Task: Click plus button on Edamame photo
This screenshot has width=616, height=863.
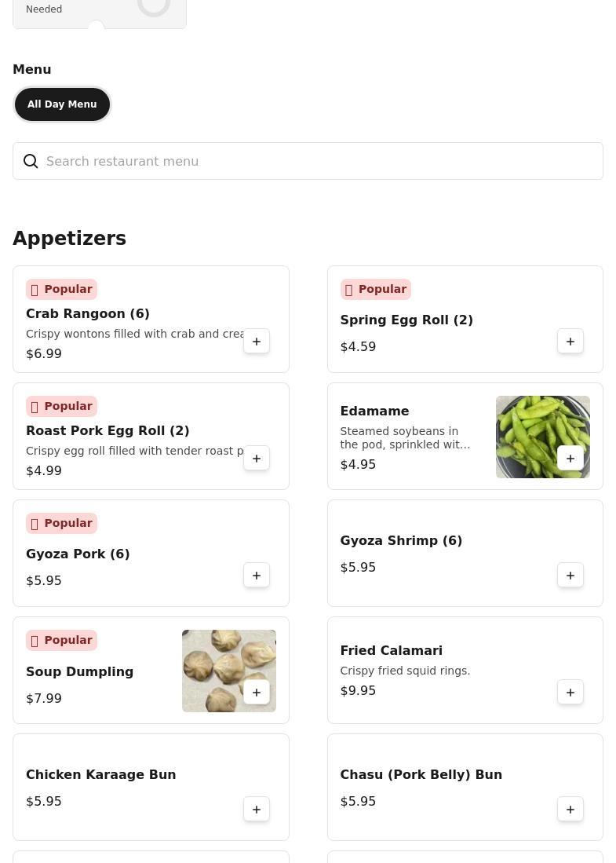Action: click(570, 459)
